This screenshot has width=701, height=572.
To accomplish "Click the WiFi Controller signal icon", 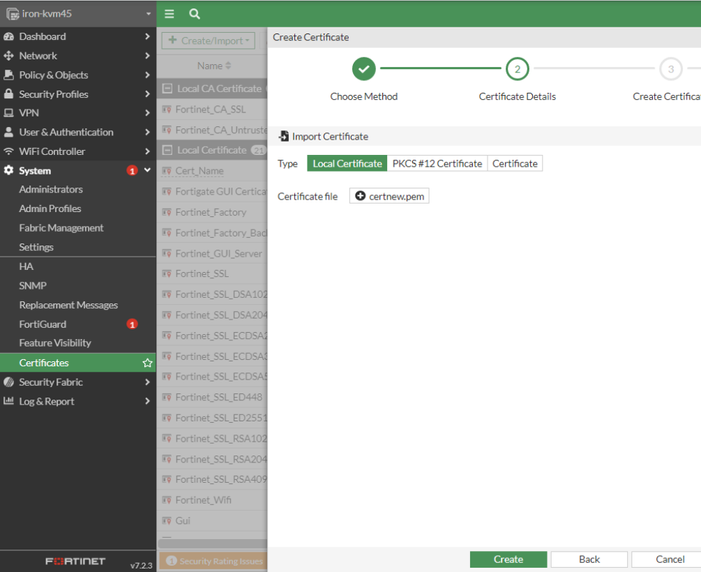I will [8, 152].
